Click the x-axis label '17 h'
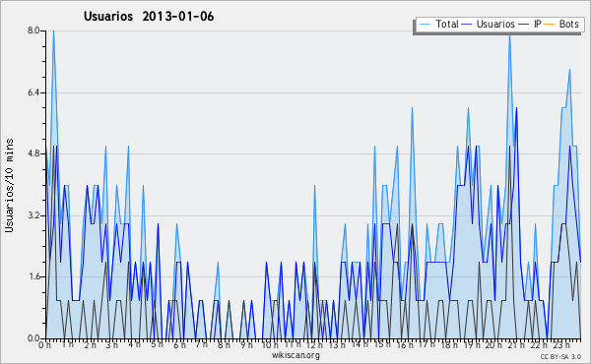591x364 pixels. 427,344
